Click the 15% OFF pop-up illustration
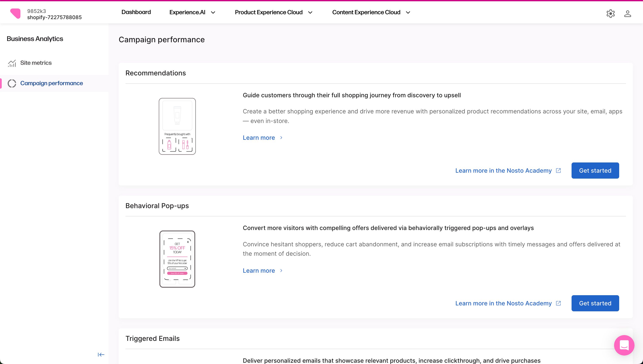The height and width of the screenshot is (364, 643). click(x=177, y=259)
